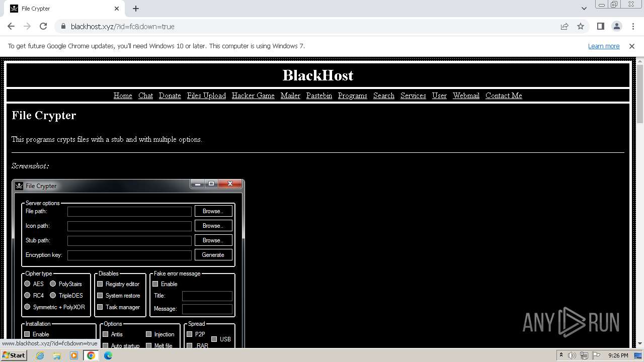Go back to the previous page

(11, 26)
